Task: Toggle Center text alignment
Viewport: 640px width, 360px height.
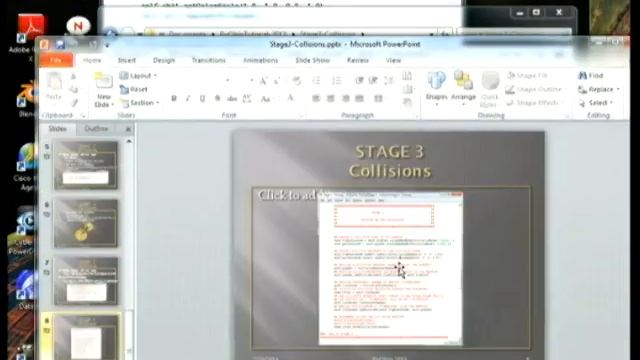Action: tap(331, 98)
